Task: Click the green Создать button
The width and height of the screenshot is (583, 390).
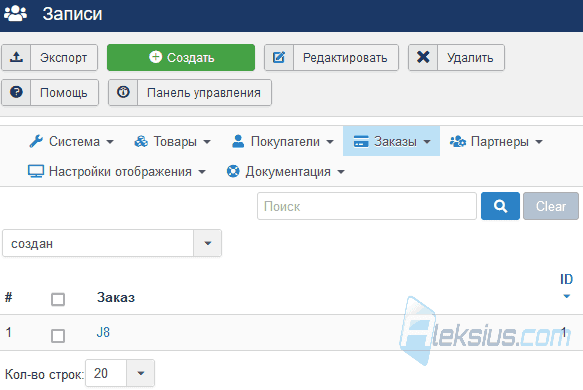Action: coord(181,57)
